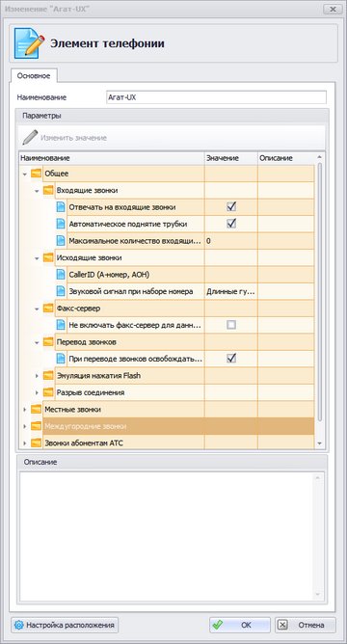The width and height of the screenshot is (347, 644).
Task: Expand the Местные звонки node
Action: pos(25,409)
